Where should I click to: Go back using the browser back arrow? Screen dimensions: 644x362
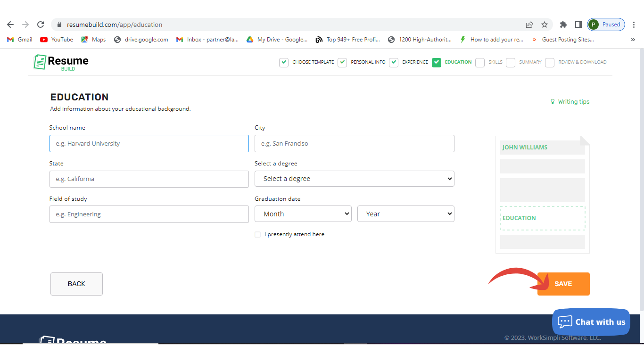[10, 25]
